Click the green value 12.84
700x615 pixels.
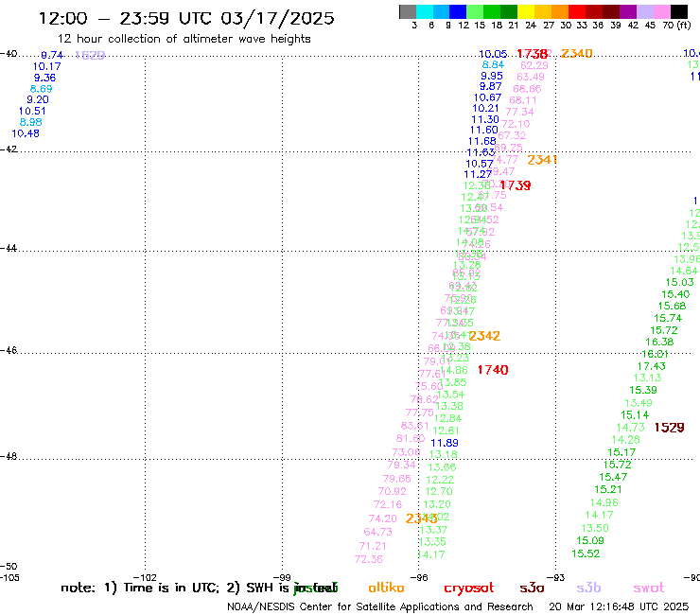[x=447, y=418]
